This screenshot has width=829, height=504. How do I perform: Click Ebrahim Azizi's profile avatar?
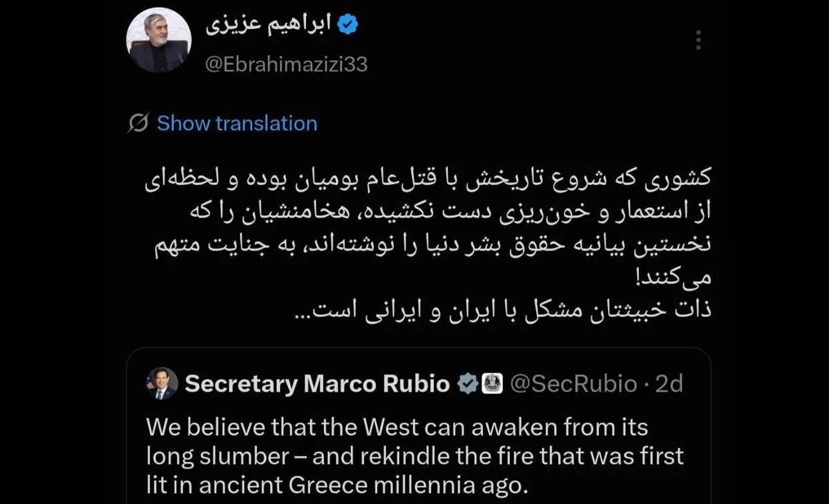tap(159, 41)
